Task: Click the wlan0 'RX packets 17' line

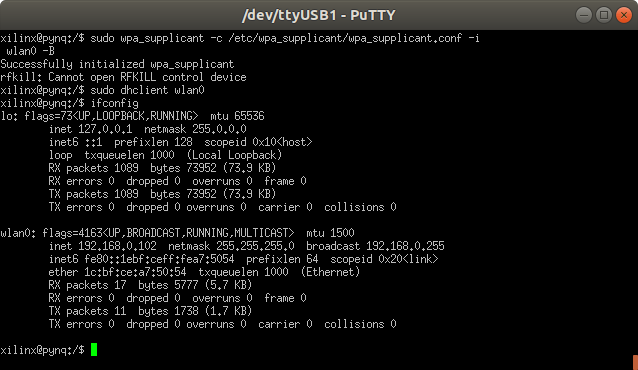Action: point(150,285)
